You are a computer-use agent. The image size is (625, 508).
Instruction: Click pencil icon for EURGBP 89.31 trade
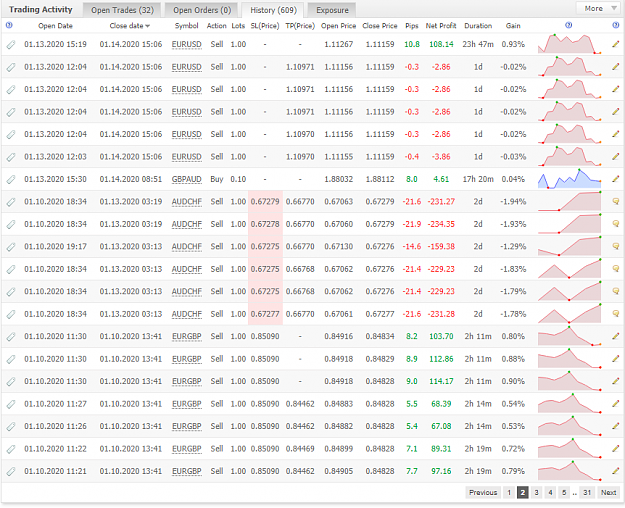(x=616, y=449)
